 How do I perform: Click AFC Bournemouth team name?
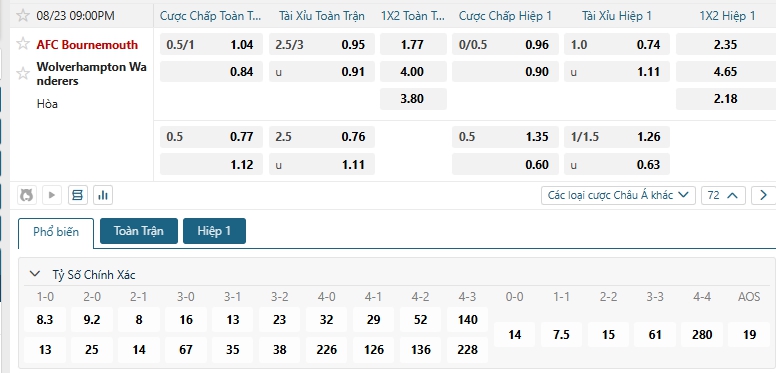click(x=87, y=45)
